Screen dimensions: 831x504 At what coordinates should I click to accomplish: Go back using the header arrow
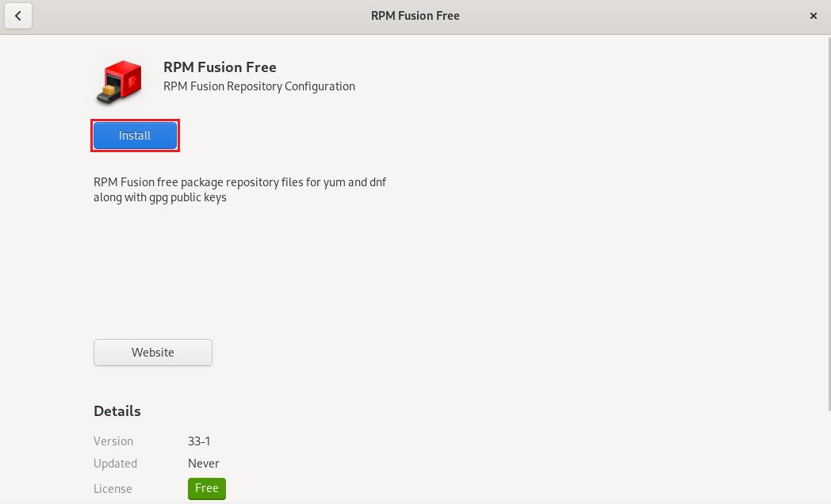pos(18,16)
